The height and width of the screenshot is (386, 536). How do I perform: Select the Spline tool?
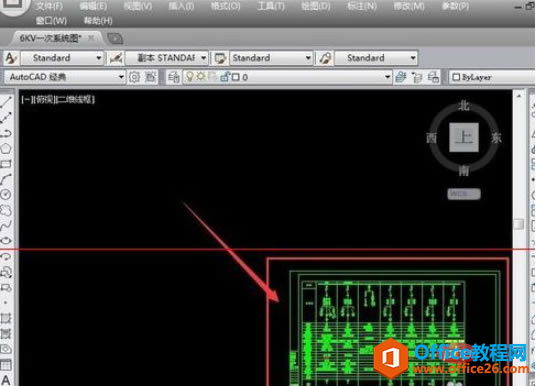pos(6,225)
